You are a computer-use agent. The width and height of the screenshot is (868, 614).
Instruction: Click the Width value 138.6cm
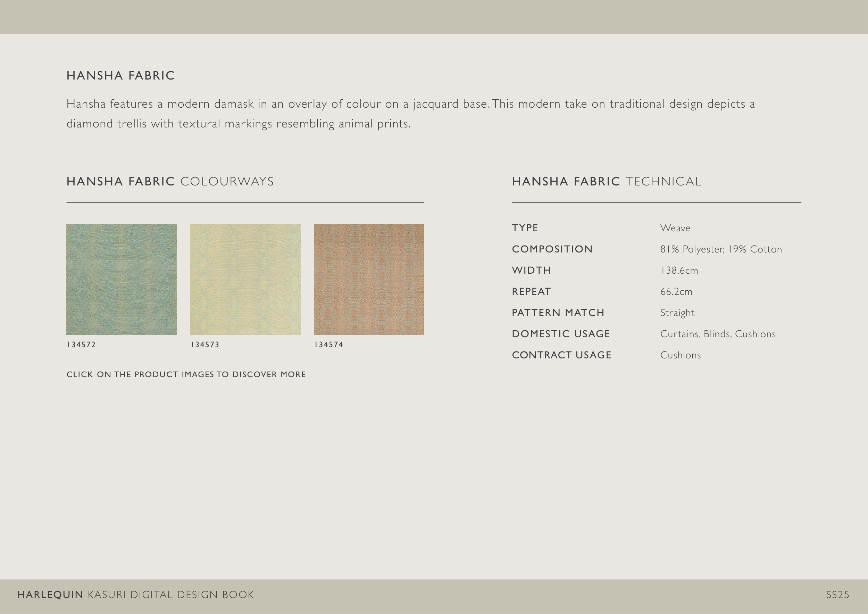point(679,270)
